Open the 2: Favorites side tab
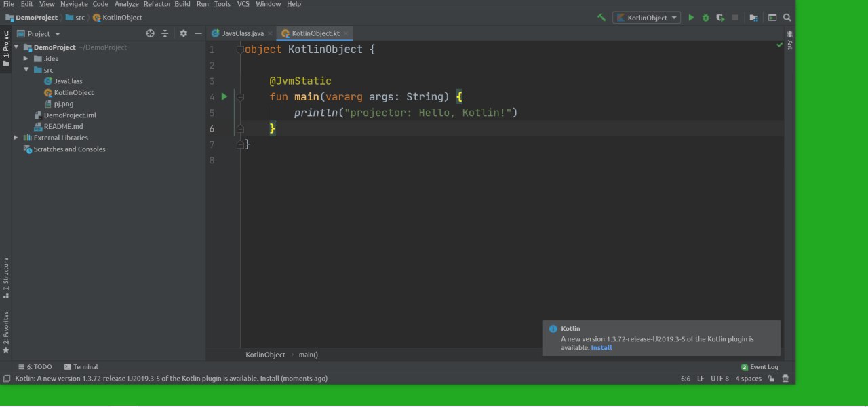 point(5,332)
